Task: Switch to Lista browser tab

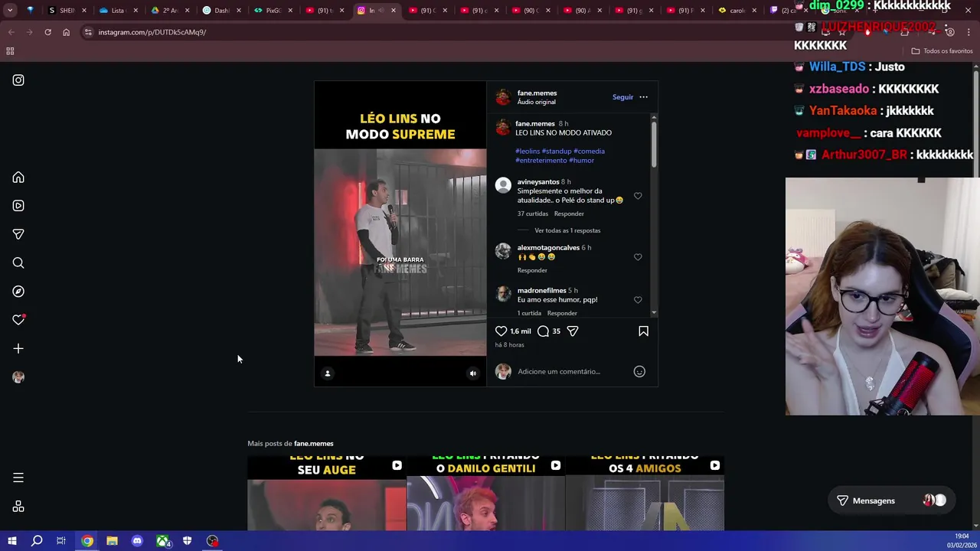Action: [x=116, y=11]
